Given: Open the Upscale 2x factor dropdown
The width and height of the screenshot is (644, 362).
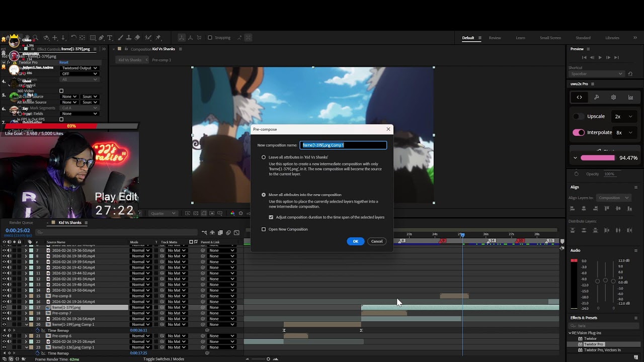Looking at the screenshot, I should point(623,116).
